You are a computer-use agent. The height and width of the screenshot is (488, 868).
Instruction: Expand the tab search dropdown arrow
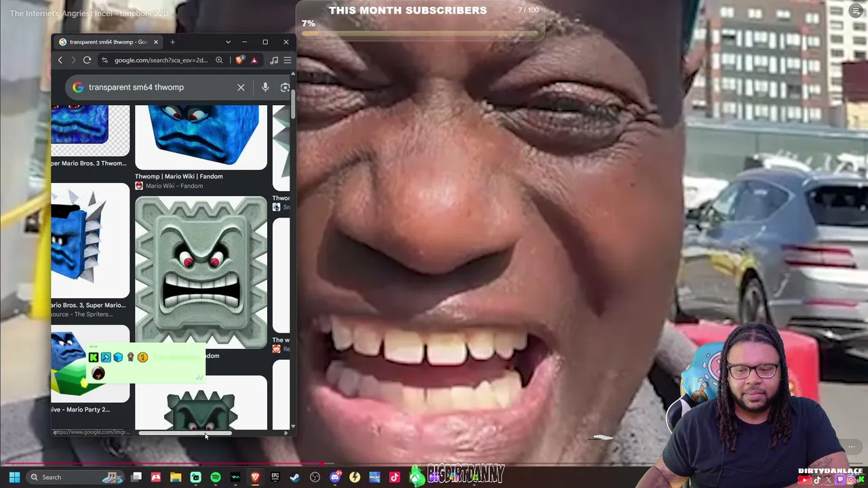[228, 42]
